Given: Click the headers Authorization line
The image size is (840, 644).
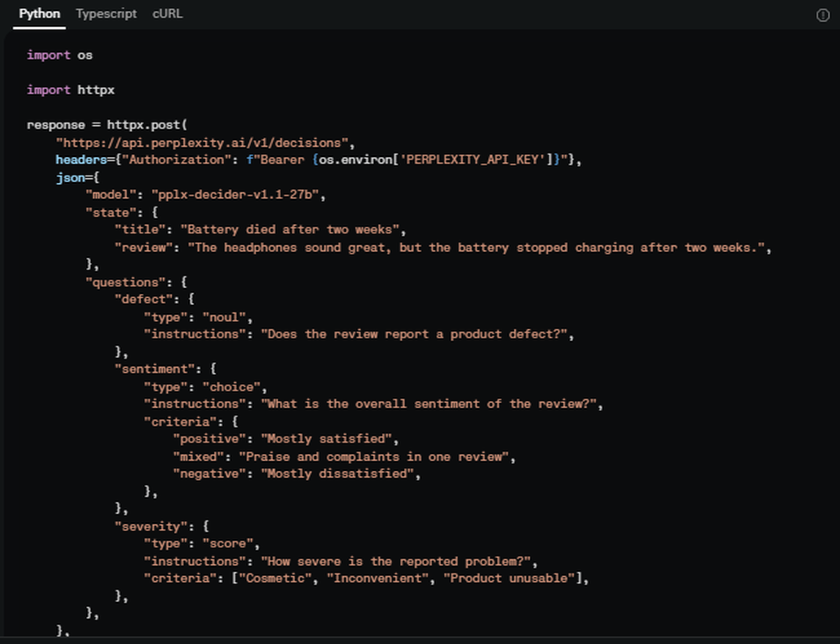Looking at the screenshot, I should click(318, 160).
